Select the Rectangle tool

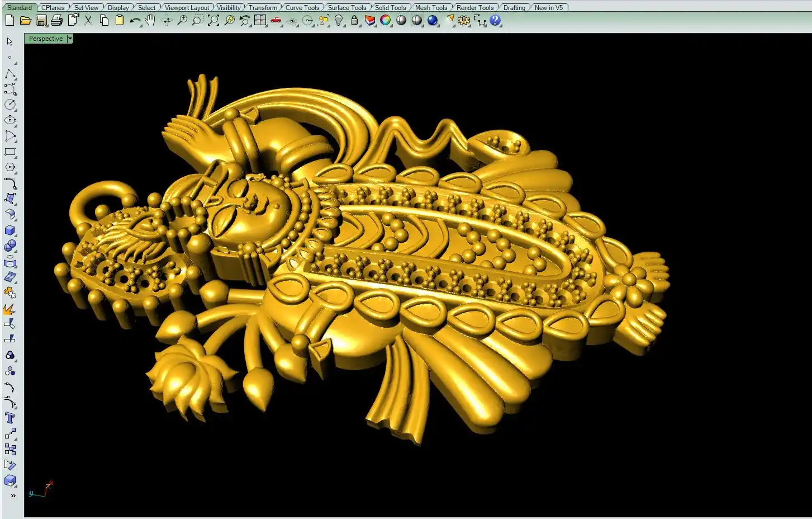click(10, 152)
